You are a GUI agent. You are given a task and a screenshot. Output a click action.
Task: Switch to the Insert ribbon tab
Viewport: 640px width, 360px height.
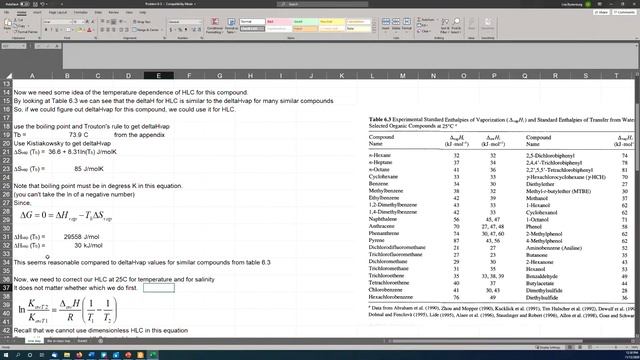pyautogui.click(x=37, y=13)
